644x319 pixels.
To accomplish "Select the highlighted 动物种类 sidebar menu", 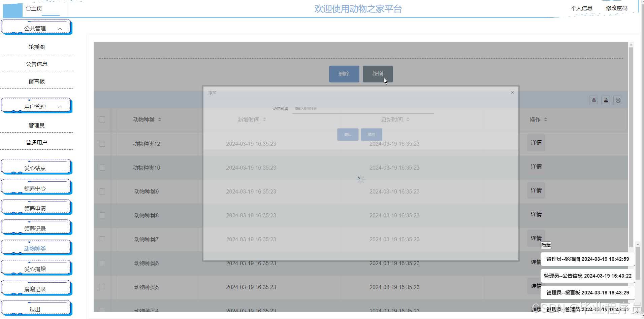I will [36, 248].
